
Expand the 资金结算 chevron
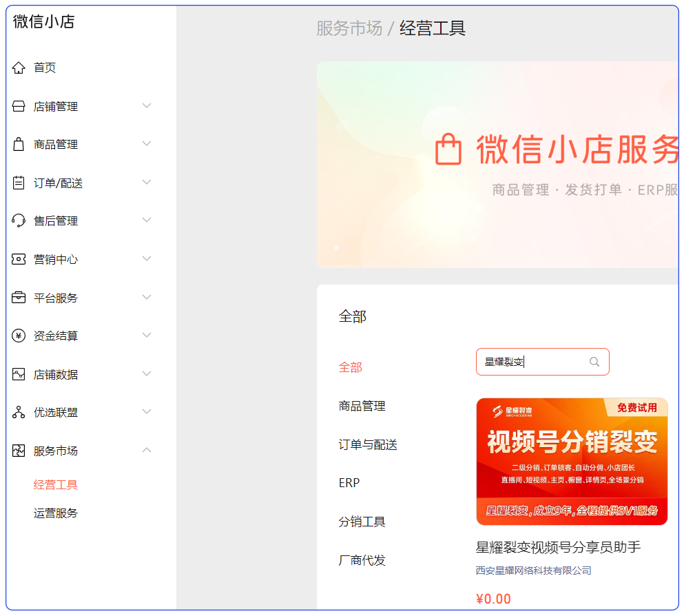147,335
